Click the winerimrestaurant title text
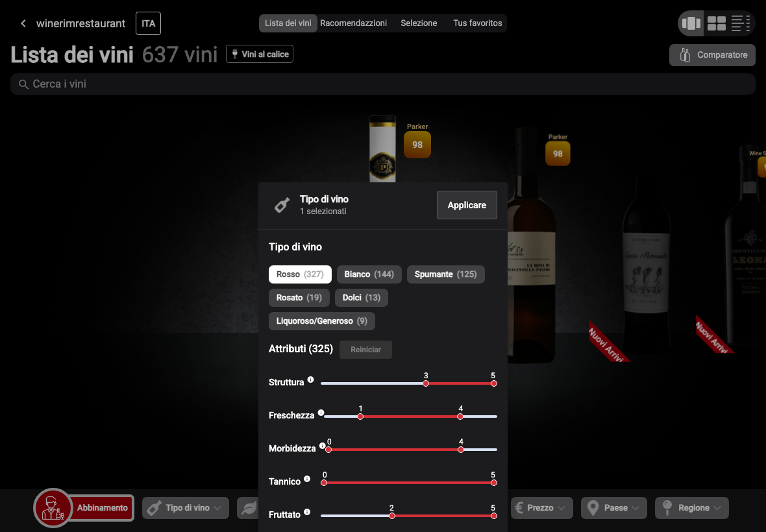The height and width of the screenshot is (532, 766). (80, 23)
